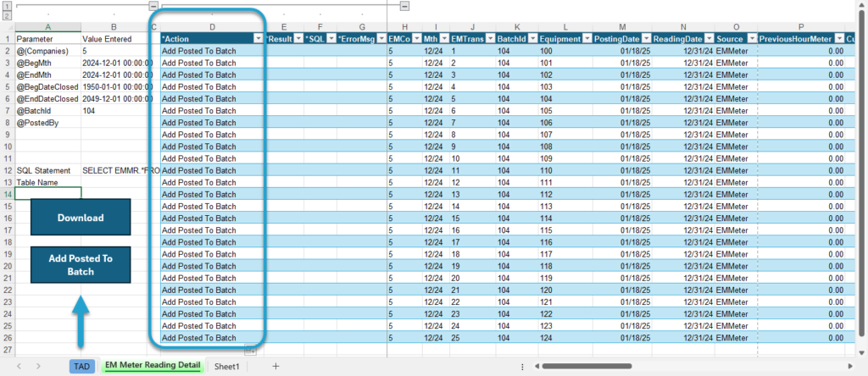Click horizontal scrollbar right arrow

coord(850,366)
